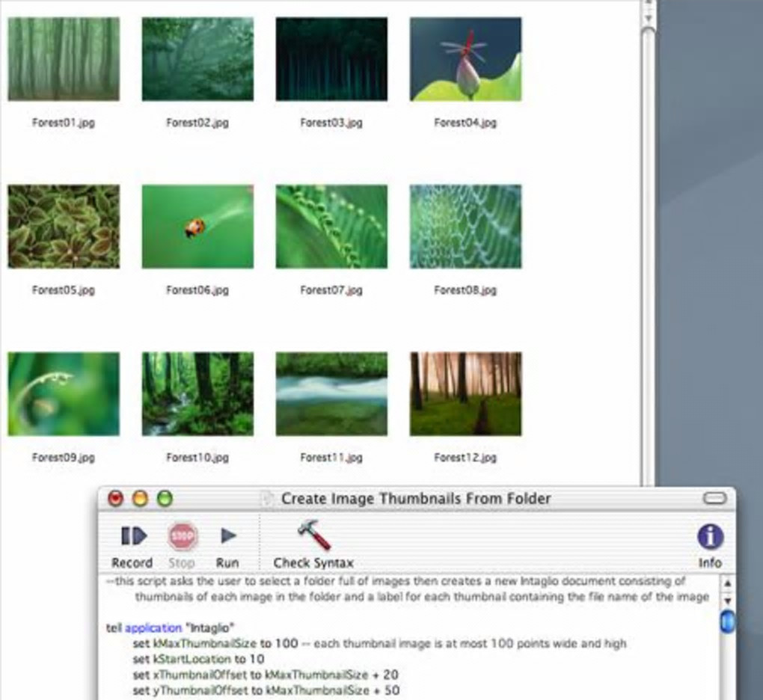Click the script scroll up arrow
This screenshot has height=700, width=763.
(728, 583)
